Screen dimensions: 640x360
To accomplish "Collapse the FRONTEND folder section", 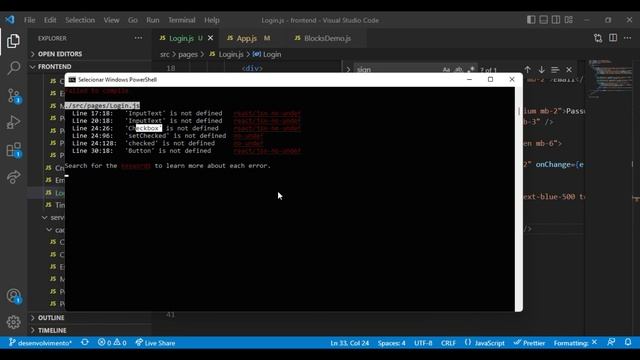I will (x=90, y=67).
